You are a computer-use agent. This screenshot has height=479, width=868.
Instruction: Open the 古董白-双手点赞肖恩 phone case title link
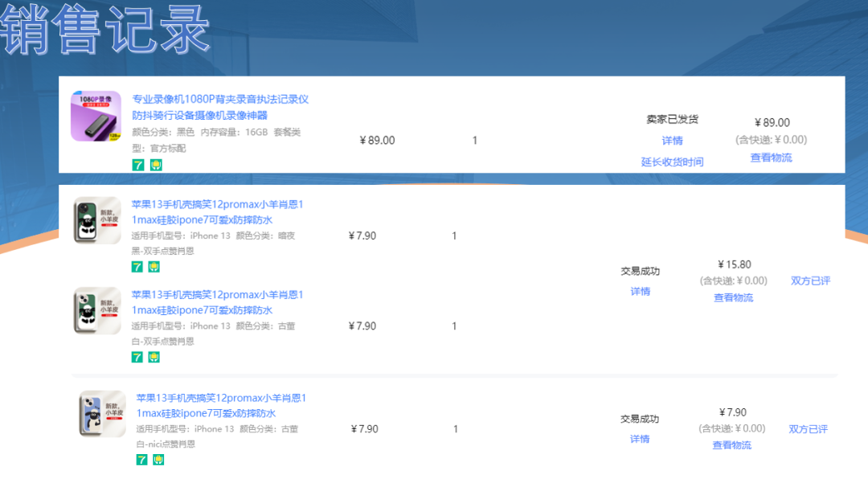pyautogui.click(x=217, y=302)
